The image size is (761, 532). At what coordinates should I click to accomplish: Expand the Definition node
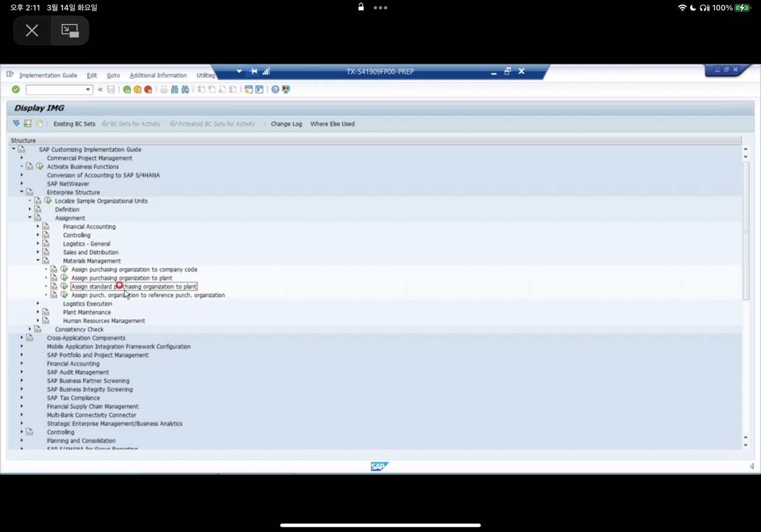30,209
